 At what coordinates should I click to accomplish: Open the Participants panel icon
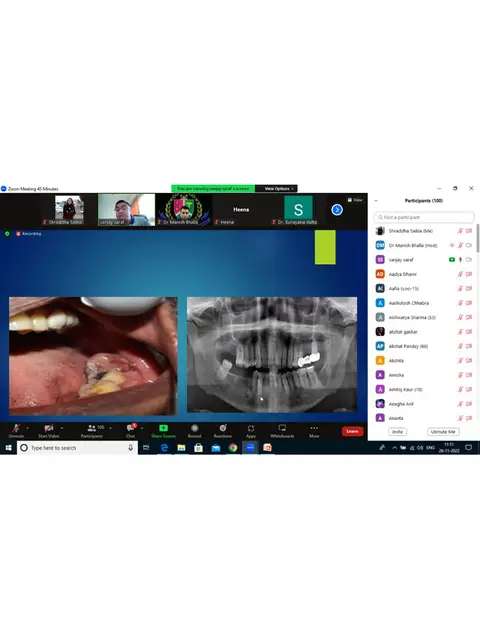(92, 431)
